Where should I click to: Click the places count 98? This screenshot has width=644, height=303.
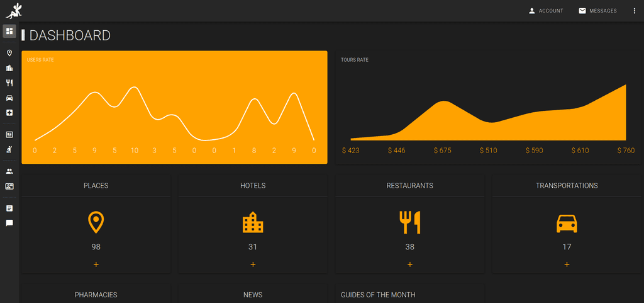(96, 247)
